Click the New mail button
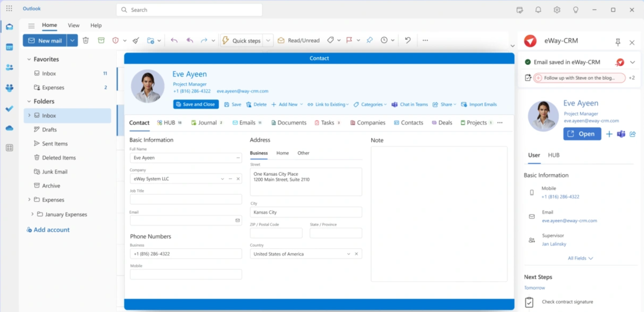This screenshot has width=644, height=312. 45,40
